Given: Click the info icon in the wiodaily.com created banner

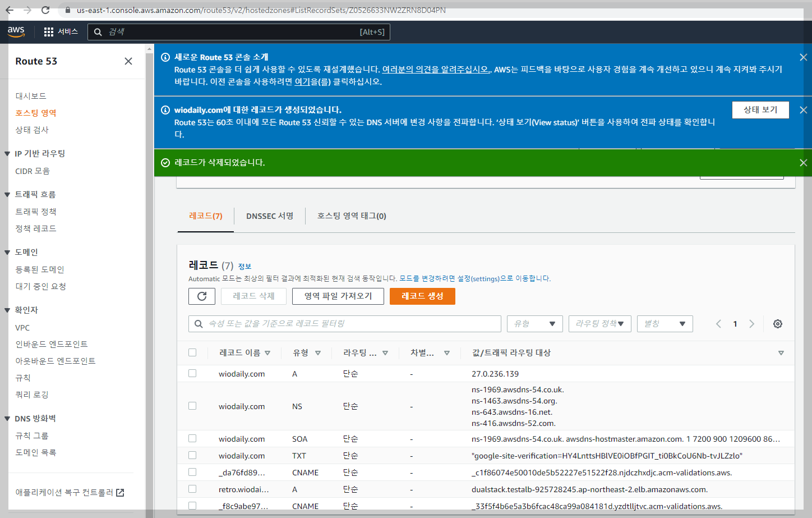Looking at the screenshot, I should tap(165, 110).
